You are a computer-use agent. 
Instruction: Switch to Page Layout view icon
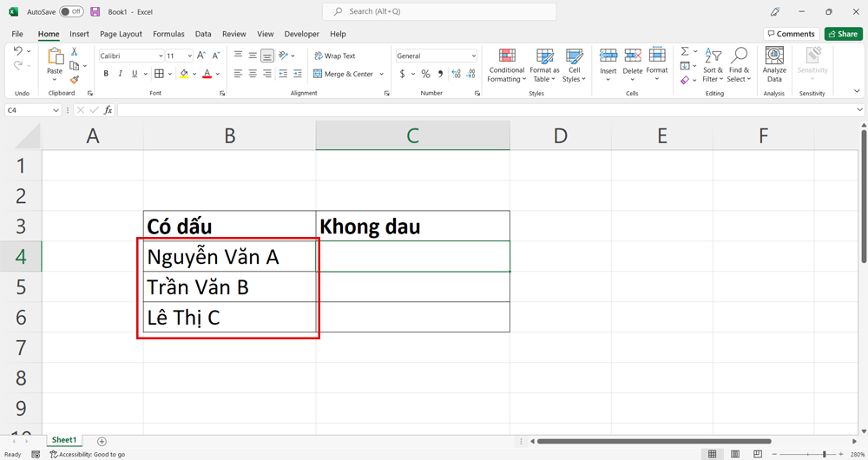coord(735,454)
